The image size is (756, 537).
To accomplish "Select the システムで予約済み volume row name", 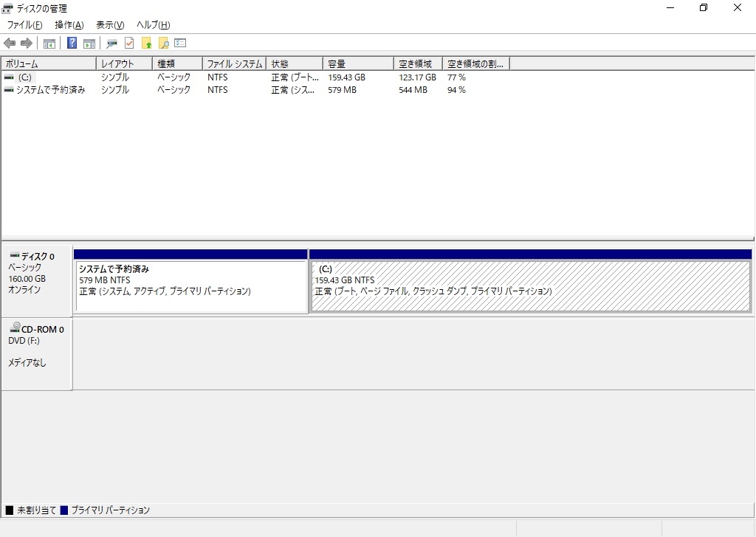I will (x=51, y=89).
